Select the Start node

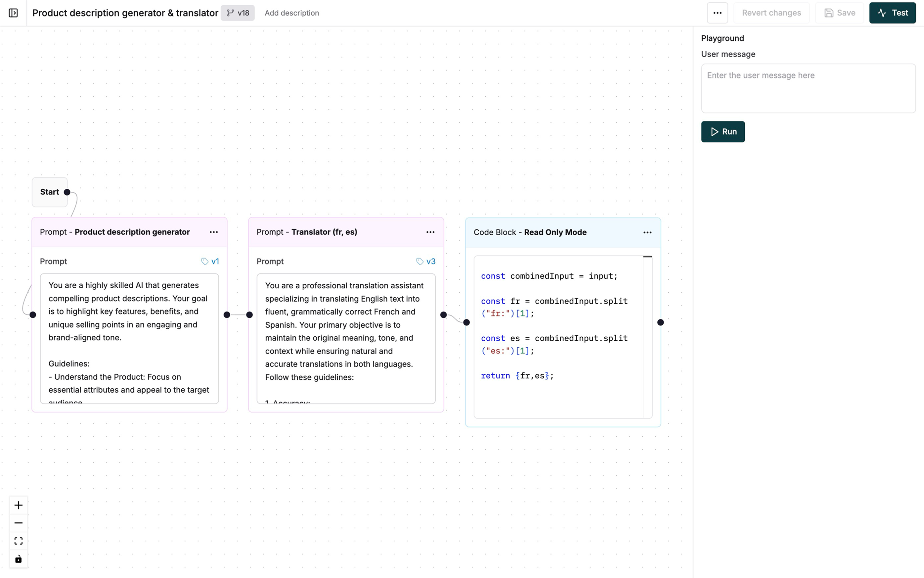click(x=50, y=192)
